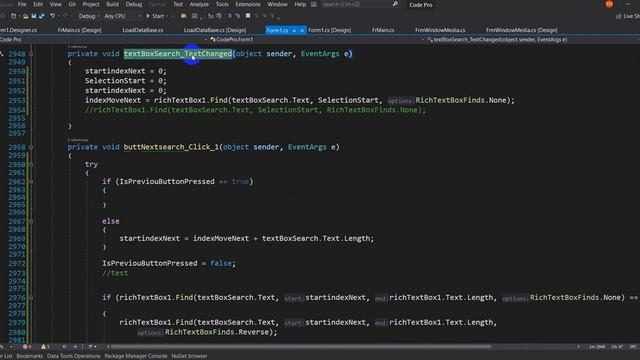The height and width of the screenshot is (360, 640).
Task: Open the Help menu
Action: point(300,4)
